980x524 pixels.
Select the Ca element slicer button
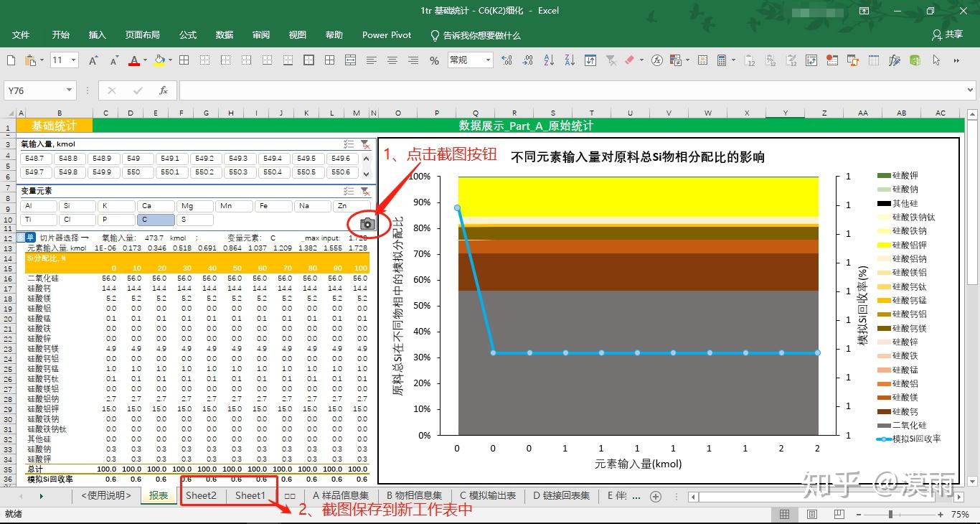coord(156,206)
